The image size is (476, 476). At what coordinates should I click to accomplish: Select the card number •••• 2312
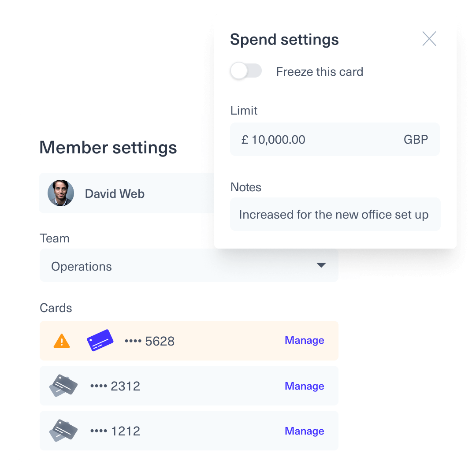(x=115, y=386)
